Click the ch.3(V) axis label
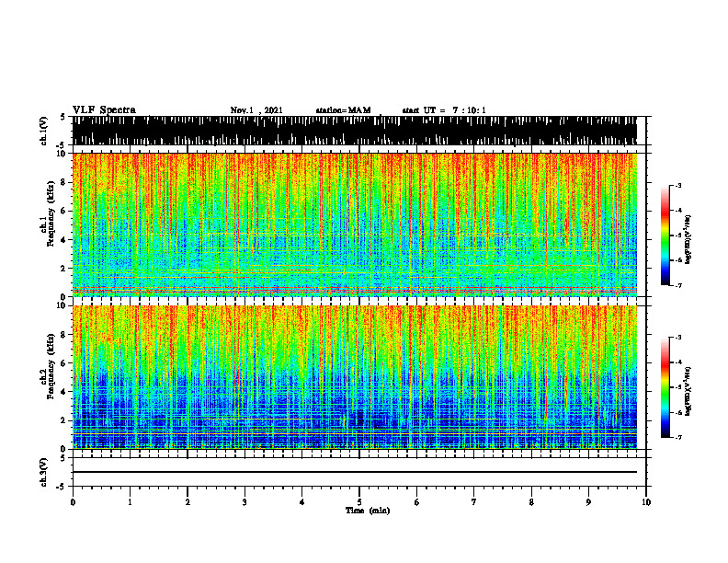The height and width of the screenshot is (563, 728). point(44,472)
